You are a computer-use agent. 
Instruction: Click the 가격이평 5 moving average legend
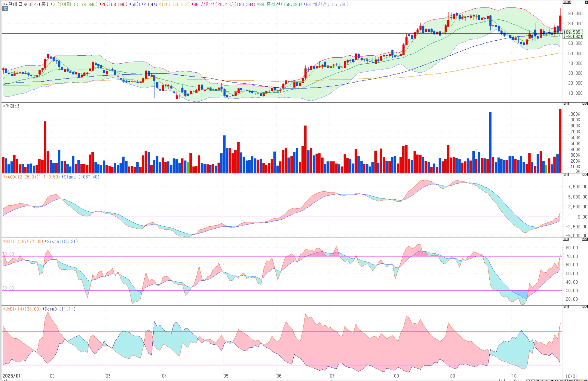[74, 4]
